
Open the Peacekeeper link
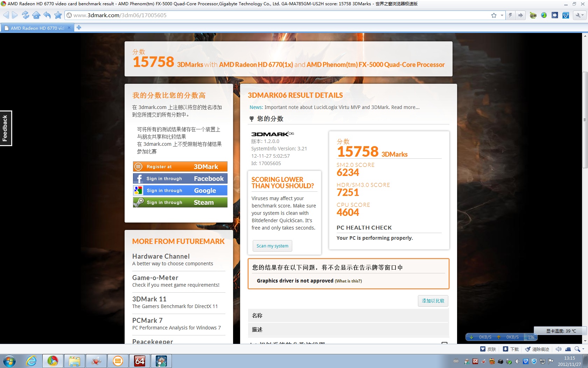[x=153, y=341]
